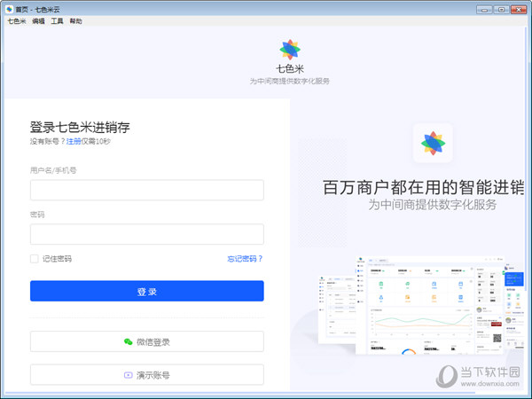
Task: Click the 百万商户都在用的智能进销 headline
Action: tap(424, 187)
